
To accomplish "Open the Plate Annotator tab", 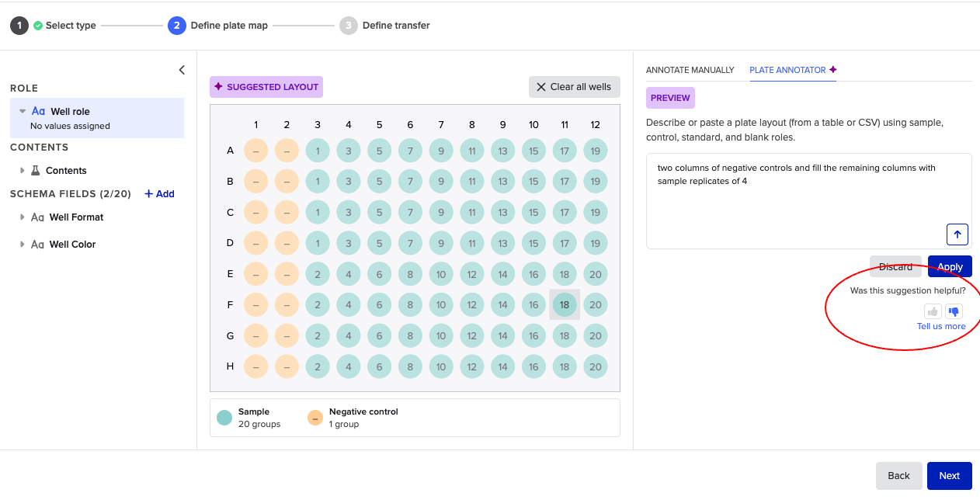I will (788, 70).
